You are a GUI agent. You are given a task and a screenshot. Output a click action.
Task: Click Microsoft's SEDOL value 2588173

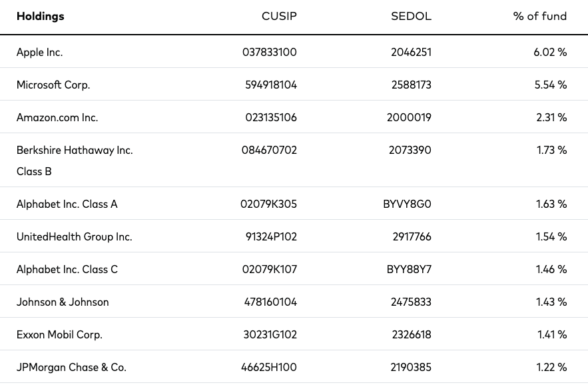(x=412, y=85)
